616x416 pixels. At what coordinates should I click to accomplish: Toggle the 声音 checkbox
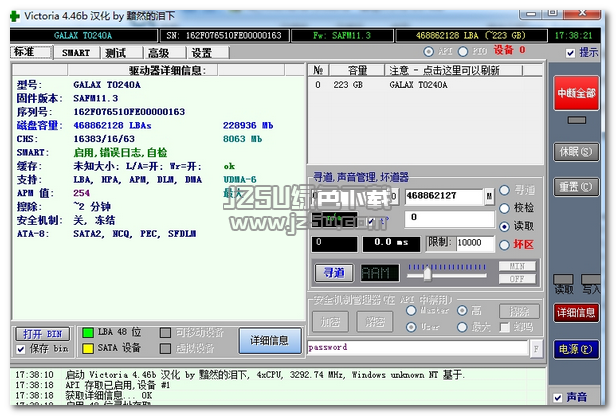pos(558,398)
